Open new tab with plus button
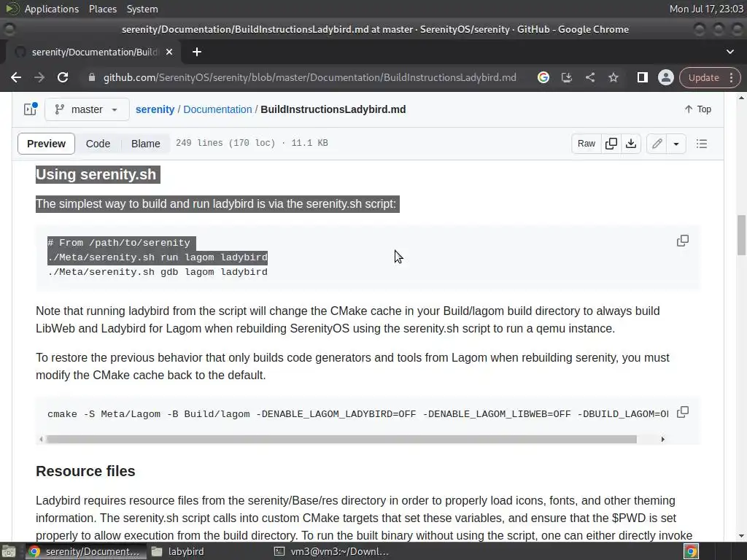This screenshot has width=747, height=560. 197,52
